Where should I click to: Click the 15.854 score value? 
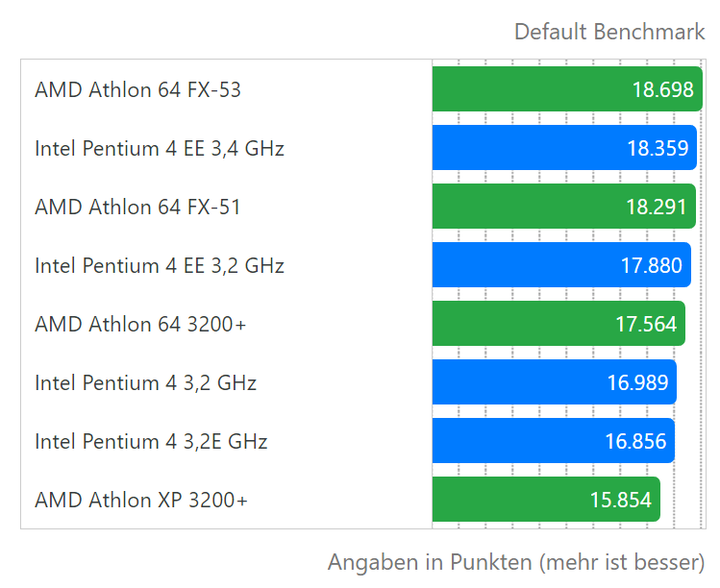(621, 500)
